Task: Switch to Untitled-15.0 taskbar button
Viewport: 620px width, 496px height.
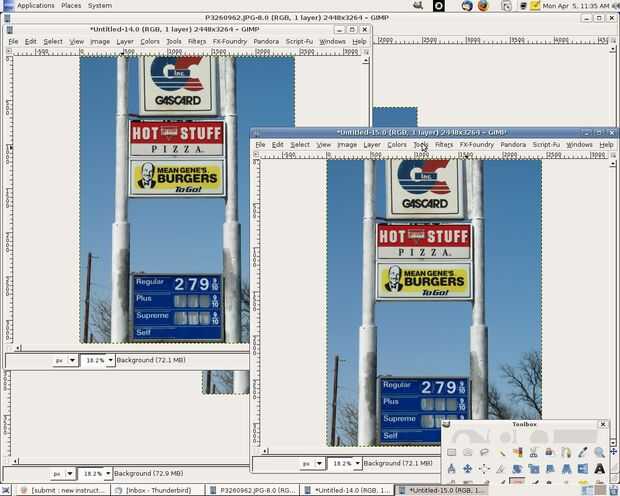Action: point(443,490)
